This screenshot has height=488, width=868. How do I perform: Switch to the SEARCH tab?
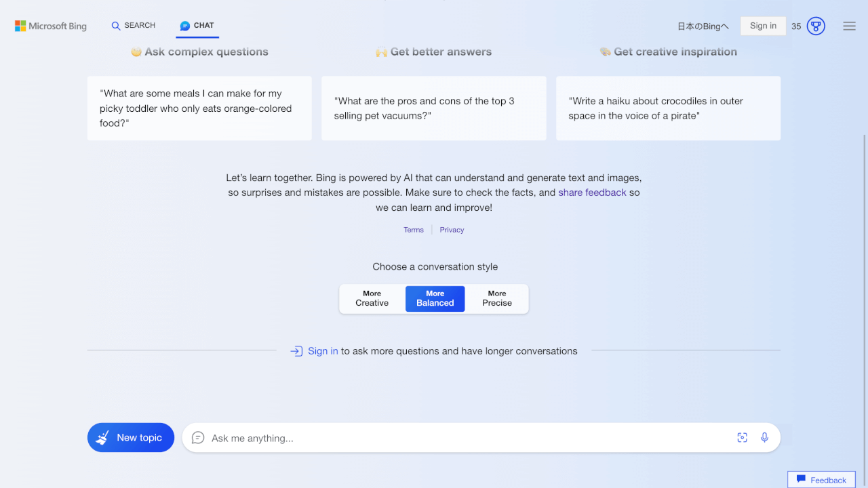(134, 26)
